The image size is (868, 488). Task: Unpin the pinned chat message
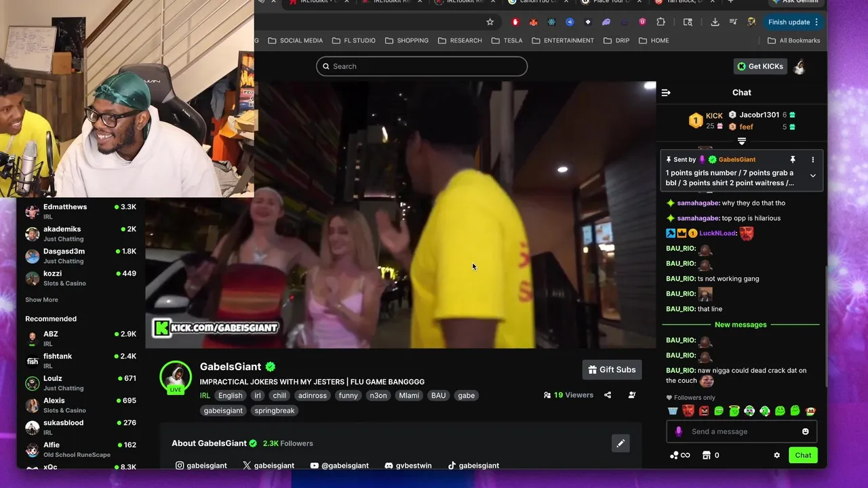click(792, 160)
